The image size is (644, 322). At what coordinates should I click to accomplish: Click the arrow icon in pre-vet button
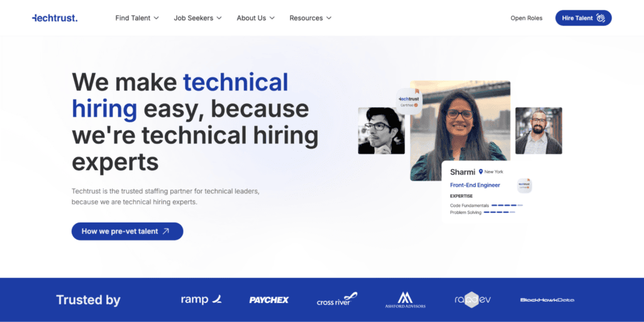[166, 231]
